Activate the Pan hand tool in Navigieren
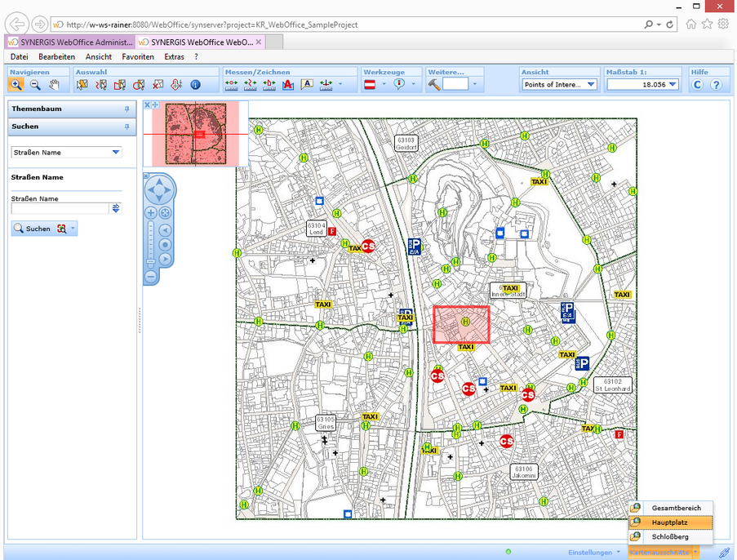The width and height of the screenshot is (737, 560). [x=55, y=84]
